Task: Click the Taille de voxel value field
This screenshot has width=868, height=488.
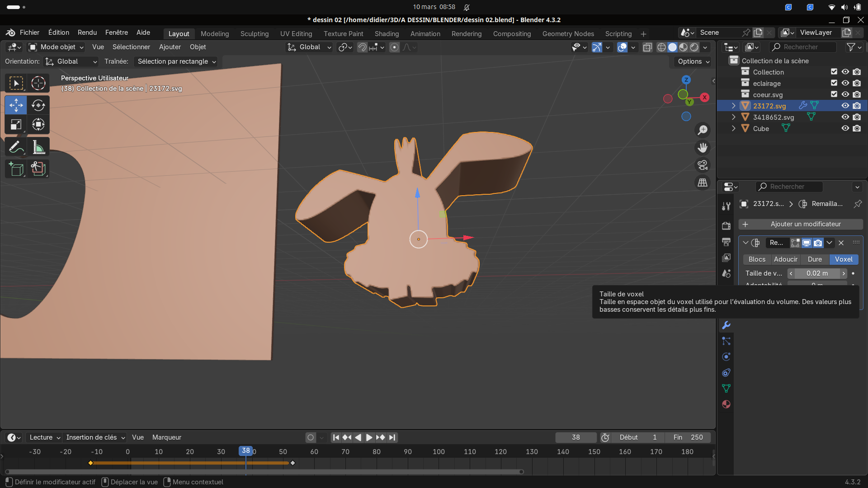Action: pyautogui.click(x=817, y=273)
